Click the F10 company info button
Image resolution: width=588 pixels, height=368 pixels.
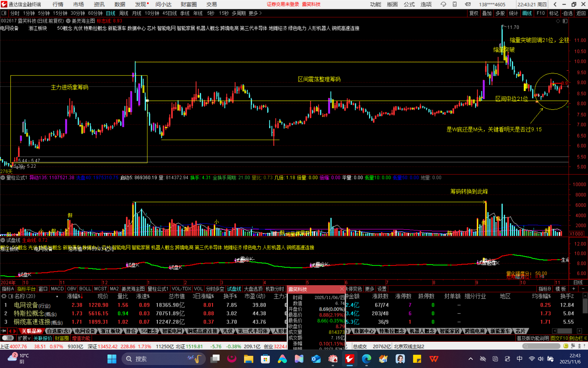(541, 13)
